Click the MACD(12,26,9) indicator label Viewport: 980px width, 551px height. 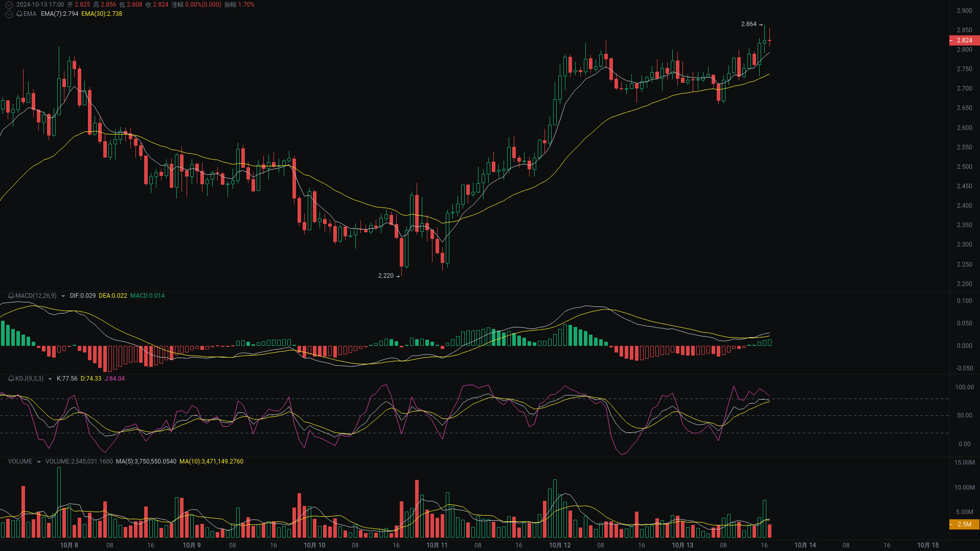point(36,296)
